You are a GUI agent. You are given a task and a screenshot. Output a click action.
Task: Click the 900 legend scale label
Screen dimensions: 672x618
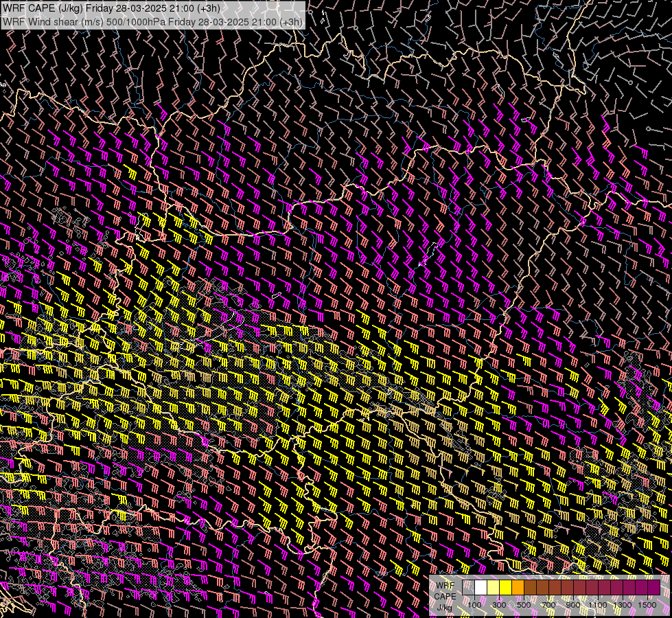[573, 605]
